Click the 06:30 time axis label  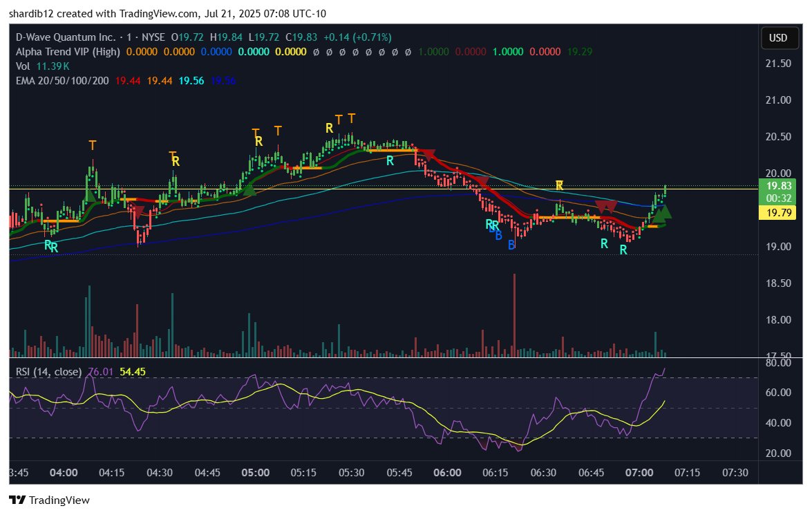(x=543, y=473)
